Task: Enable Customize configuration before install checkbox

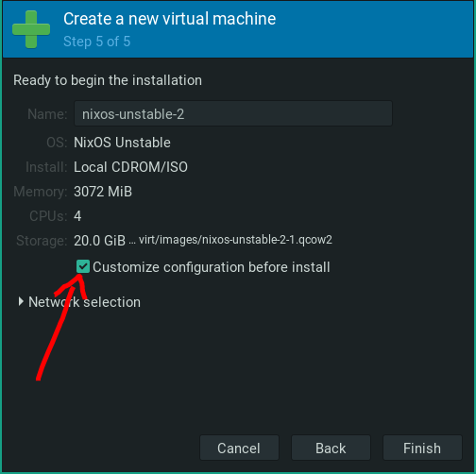Action: 83,266
